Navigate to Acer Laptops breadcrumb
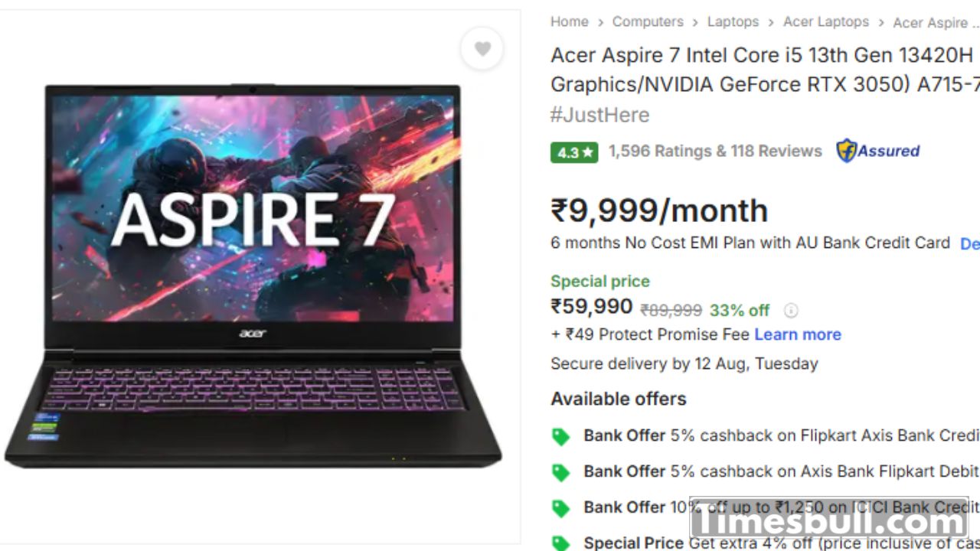Image resolution: width=980 pixels, height=551 pixels. 826,21
